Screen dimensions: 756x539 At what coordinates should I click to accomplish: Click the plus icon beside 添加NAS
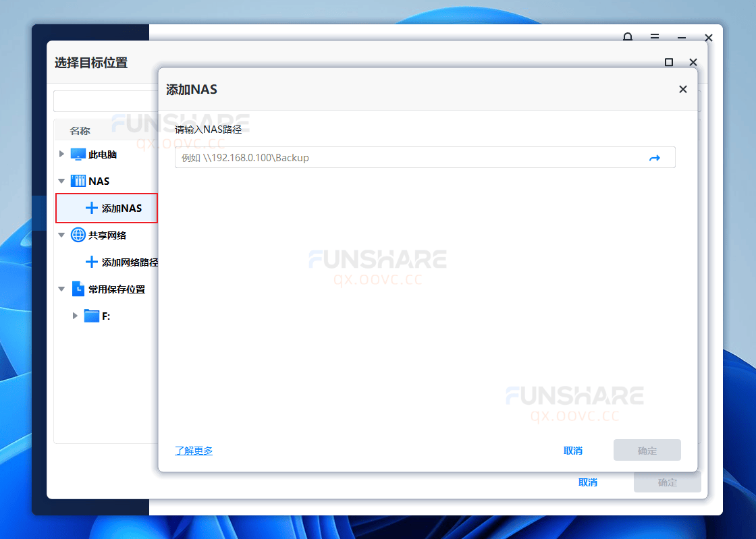click(x=92, y=208)
